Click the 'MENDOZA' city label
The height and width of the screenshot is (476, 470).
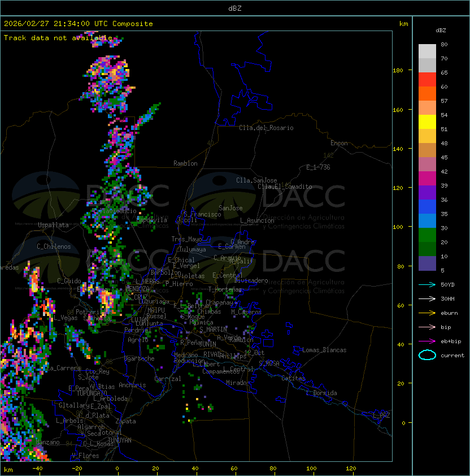[137, 288]
